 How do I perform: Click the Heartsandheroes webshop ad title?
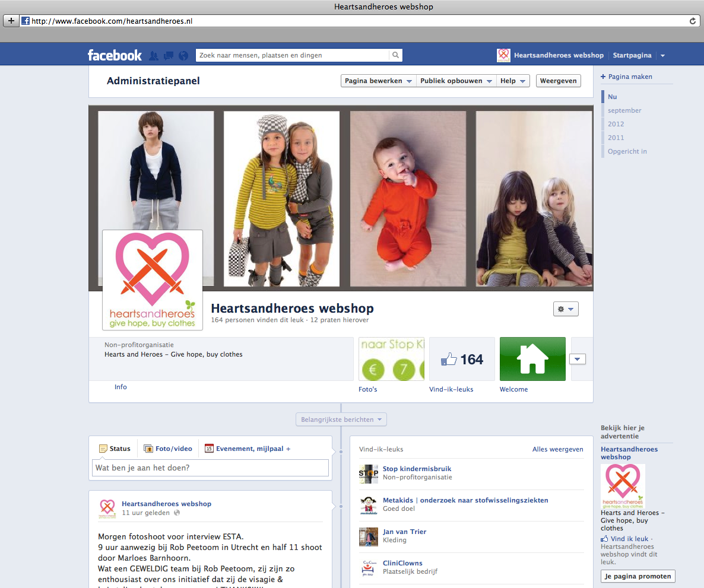(629, 453)
